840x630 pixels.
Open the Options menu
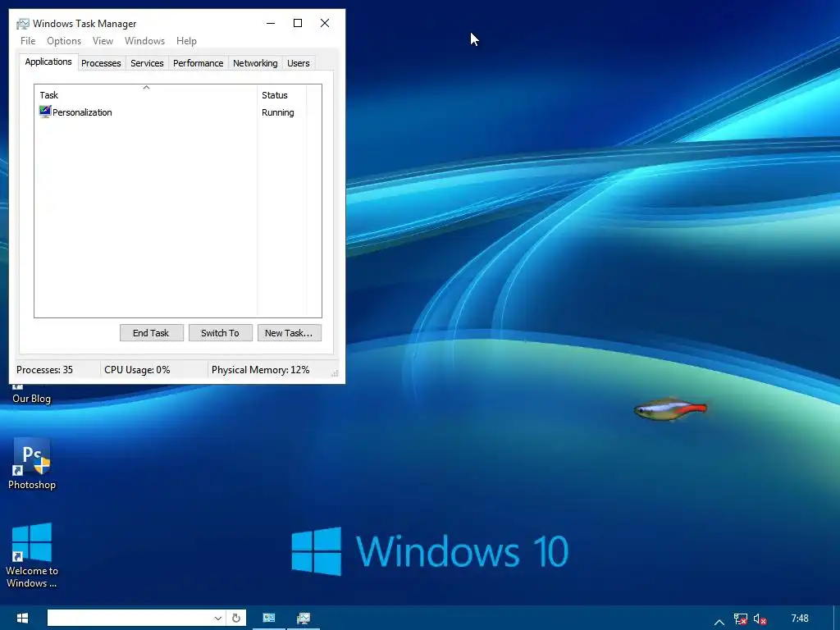coord(64,41)
